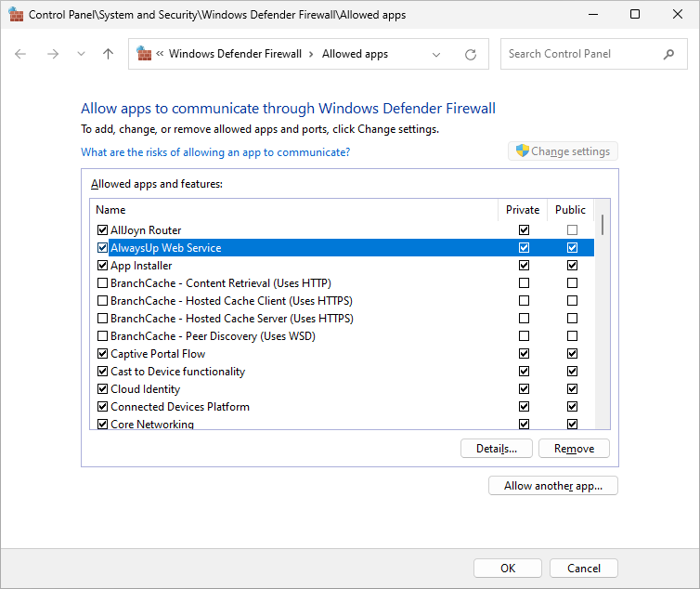Toggle AlwaysUp Web Service Private checkbox
700x589 pixels.
coord(524,247)
